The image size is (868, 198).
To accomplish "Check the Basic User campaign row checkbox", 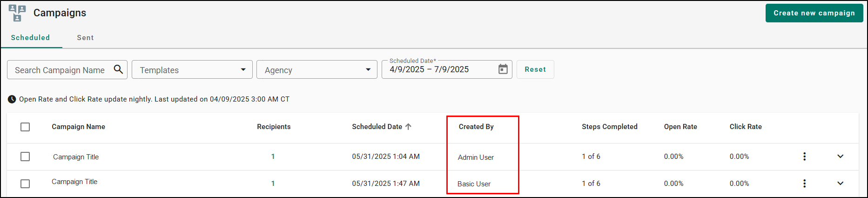I will coord(25,184).
